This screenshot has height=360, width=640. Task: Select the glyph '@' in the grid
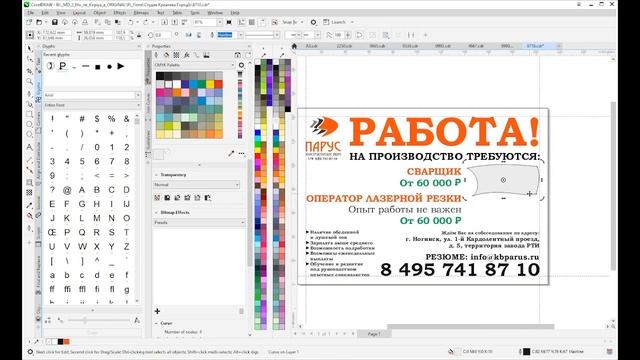(x=67, y=190)
